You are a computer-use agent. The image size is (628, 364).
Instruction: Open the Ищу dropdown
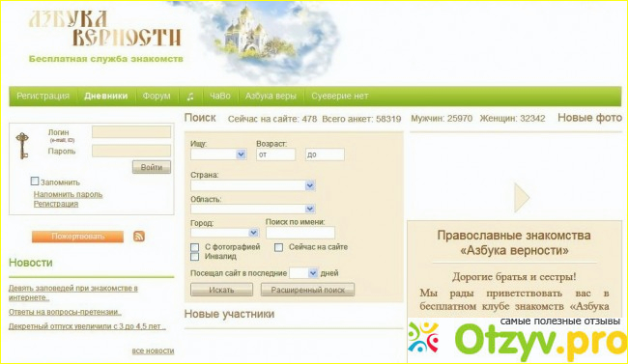tap(218, 154)
